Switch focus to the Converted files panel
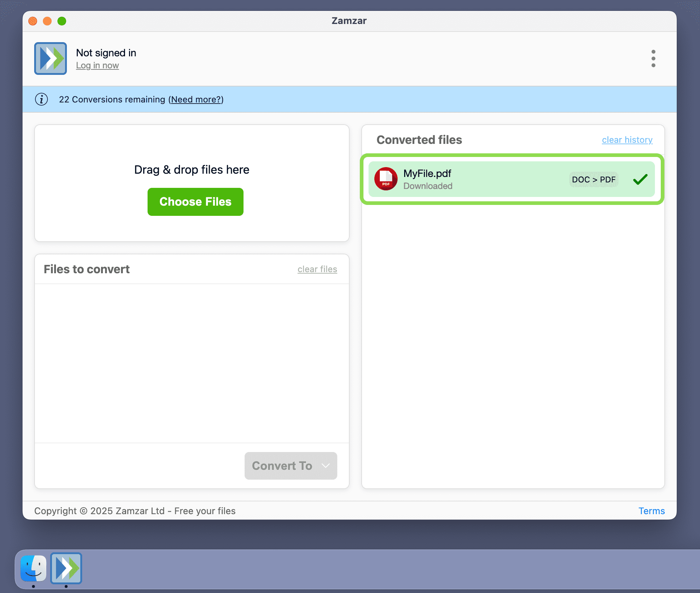 (419, 140)
